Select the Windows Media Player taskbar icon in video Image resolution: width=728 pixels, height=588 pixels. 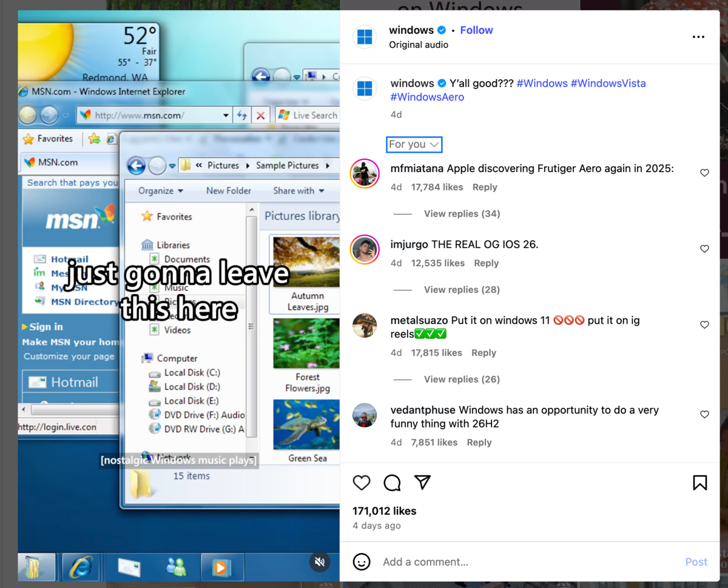point(221,568)
